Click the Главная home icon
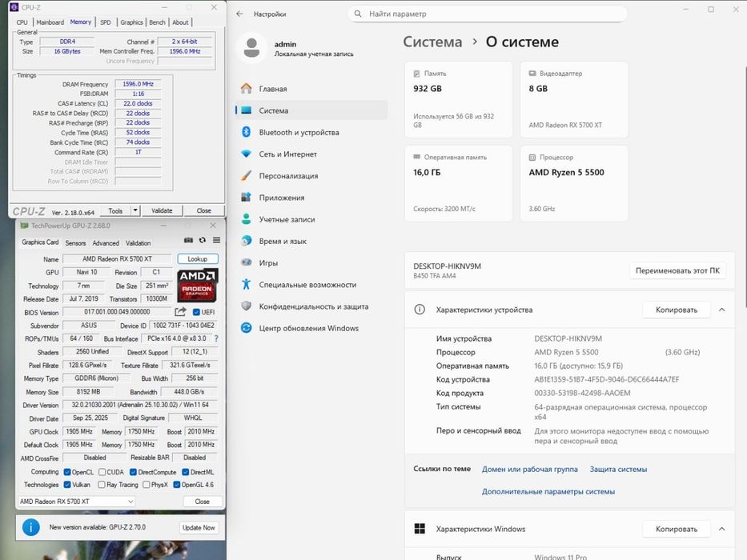747x560 pixels. 247,89
